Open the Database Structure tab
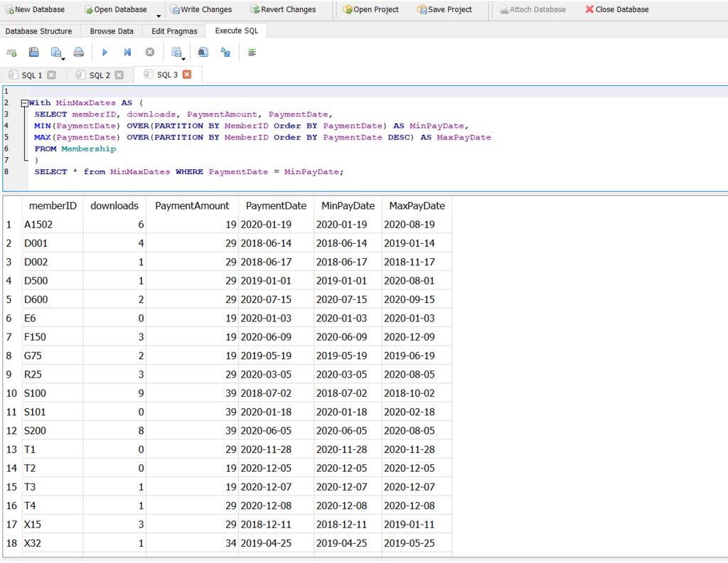 tap(39, 31)
